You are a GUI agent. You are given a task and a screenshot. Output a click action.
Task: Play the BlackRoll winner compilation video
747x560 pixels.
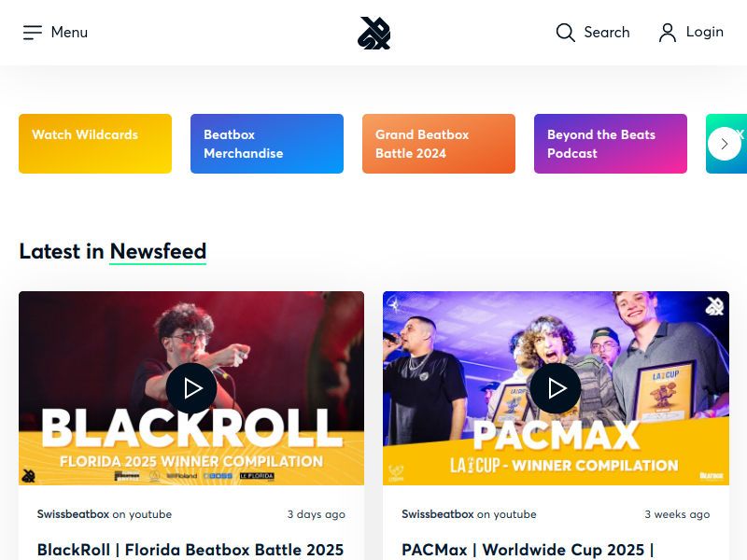(x=191, y=388)
